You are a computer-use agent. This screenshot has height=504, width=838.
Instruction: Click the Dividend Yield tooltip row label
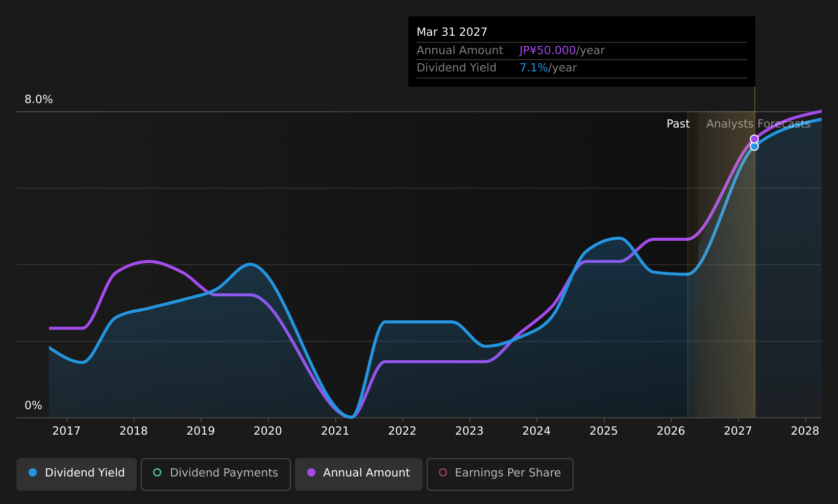click(456, 68)
